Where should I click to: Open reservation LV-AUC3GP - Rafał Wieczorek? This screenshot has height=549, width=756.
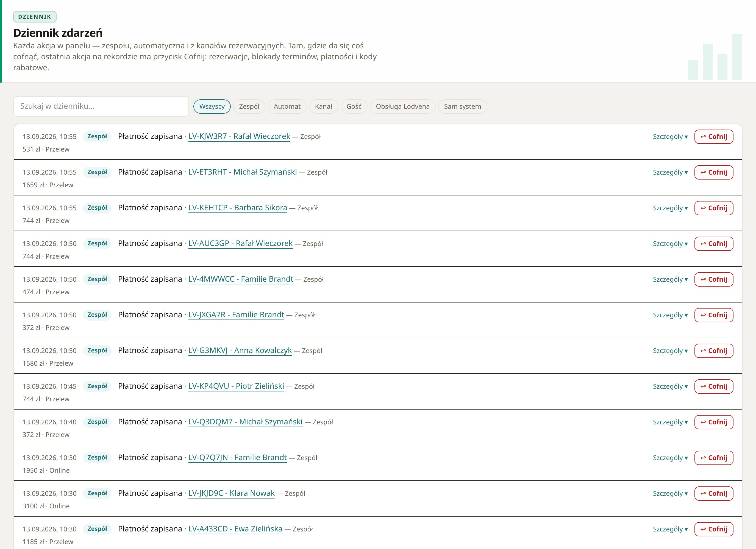(240, 243)
